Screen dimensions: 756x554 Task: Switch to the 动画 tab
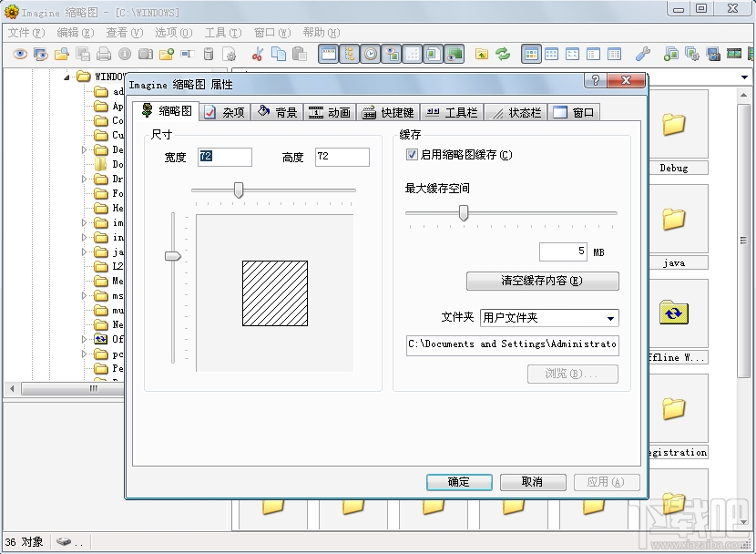point(331,112)
